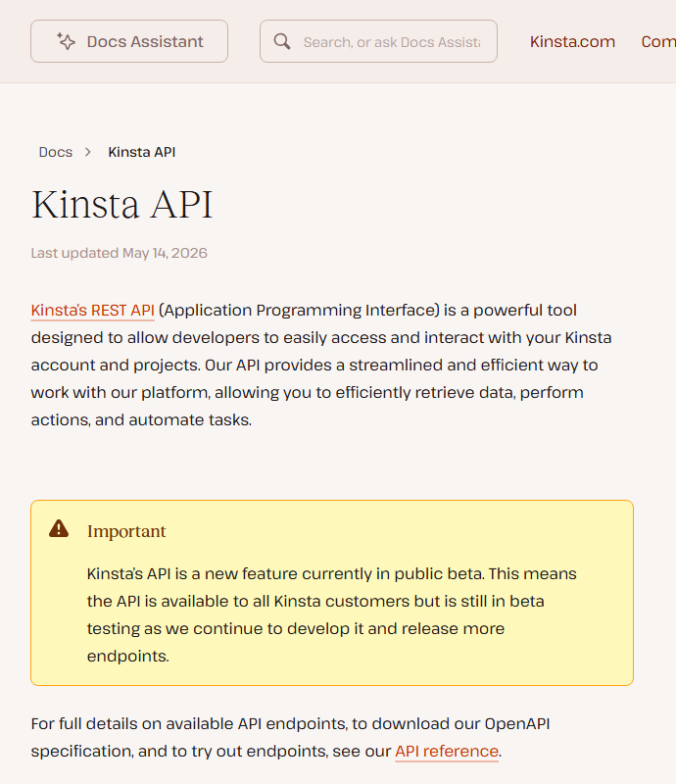Click the Important notice heading
The height and width of the screenshot is (784, 676).
126,531
